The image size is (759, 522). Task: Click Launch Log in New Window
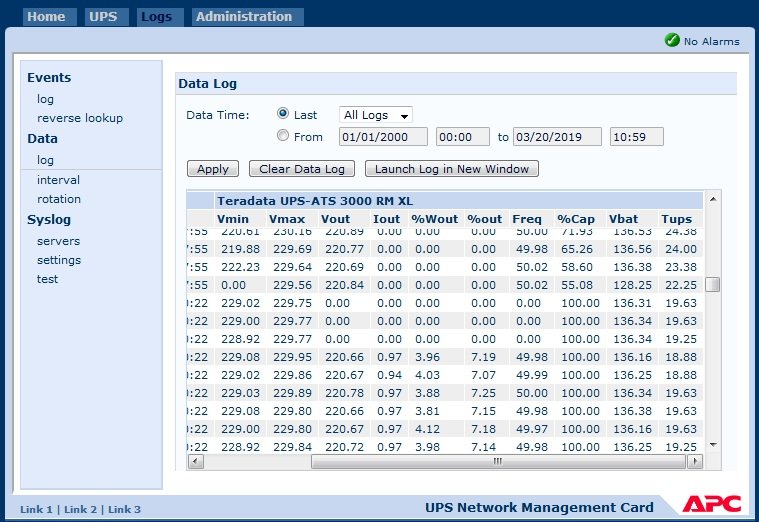click(451, 169)
